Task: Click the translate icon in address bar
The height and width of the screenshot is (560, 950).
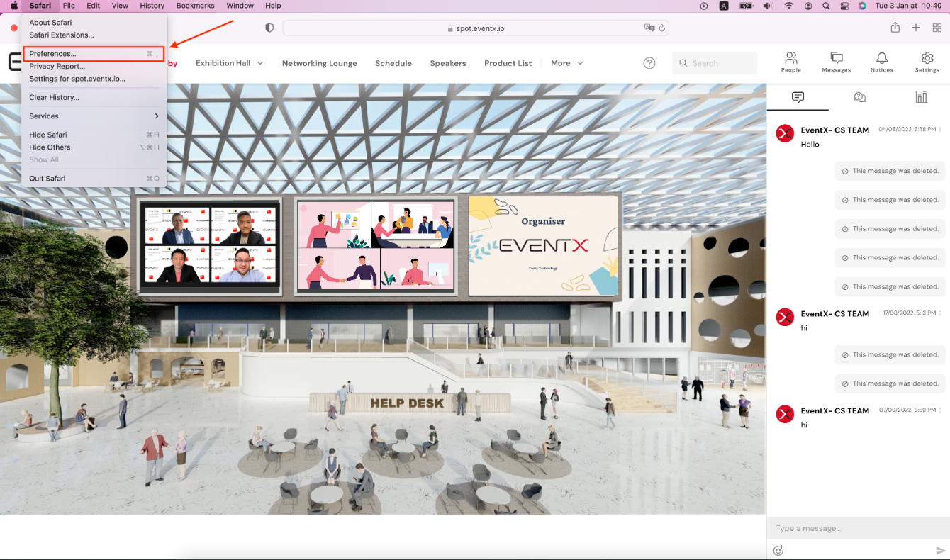Action: (x=649, y=28)
